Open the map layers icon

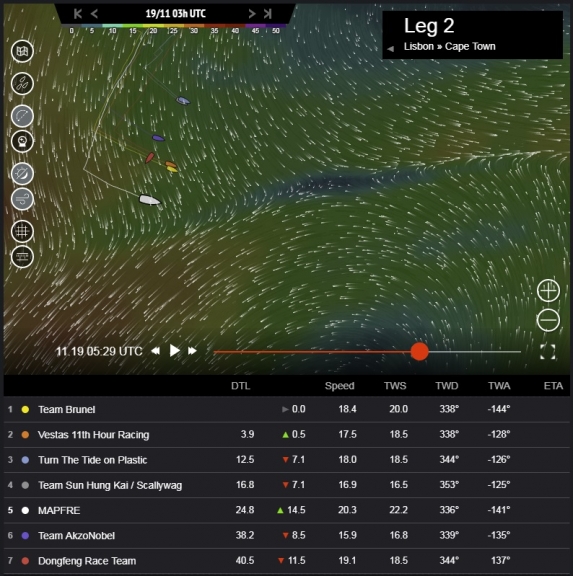(22, 51)
